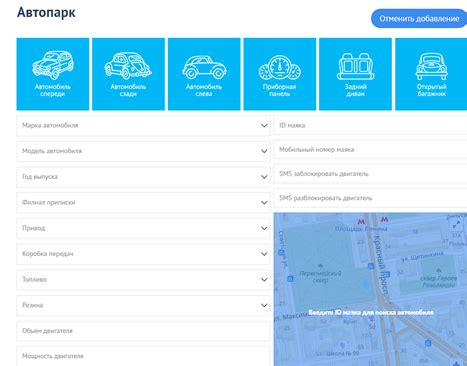
Task: Expand the 'Резина' dropdown
Action: click(x=143, y=305)
